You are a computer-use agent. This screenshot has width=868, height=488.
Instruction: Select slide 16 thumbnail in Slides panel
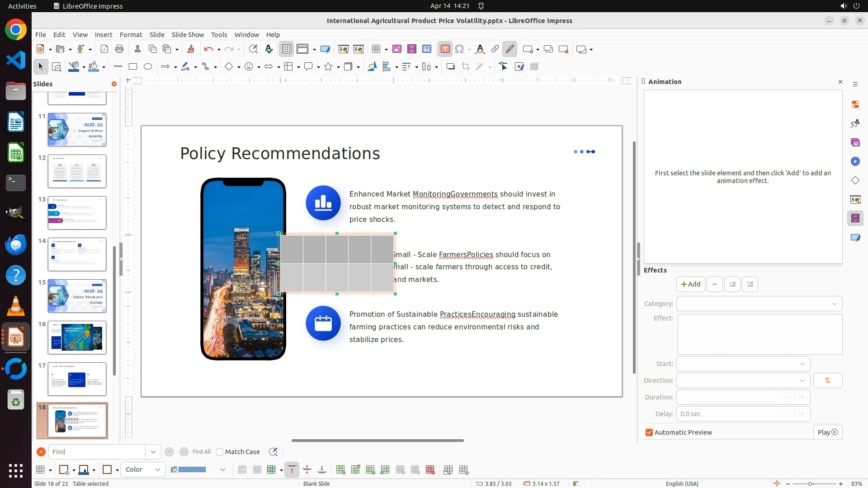click(77, 338)
